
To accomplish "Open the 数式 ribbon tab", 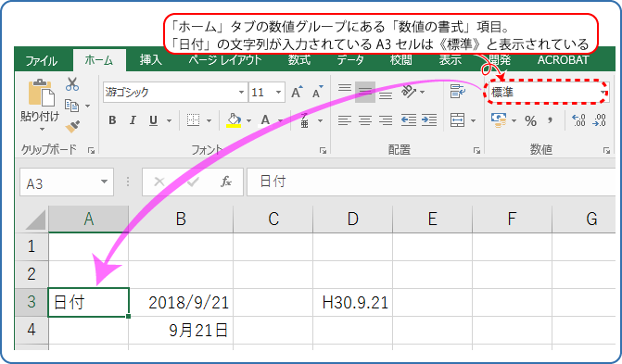I will pyautogui.click(x=299, y=60).
